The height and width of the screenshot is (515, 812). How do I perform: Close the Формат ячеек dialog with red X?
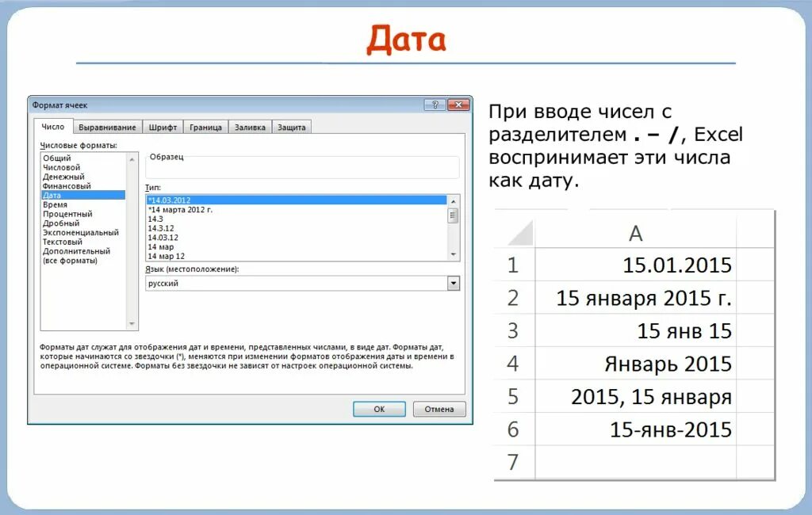(x=458, y=105)
